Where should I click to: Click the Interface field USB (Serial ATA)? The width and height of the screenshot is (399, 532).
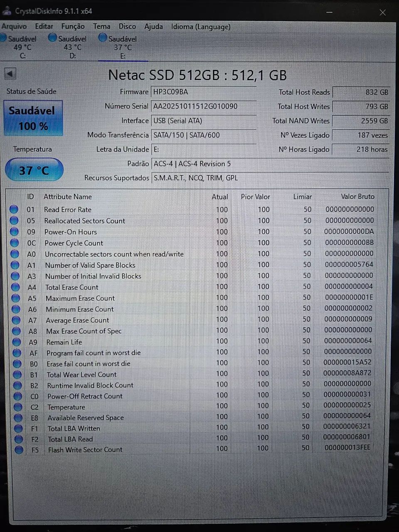click(x=204, y=121)
